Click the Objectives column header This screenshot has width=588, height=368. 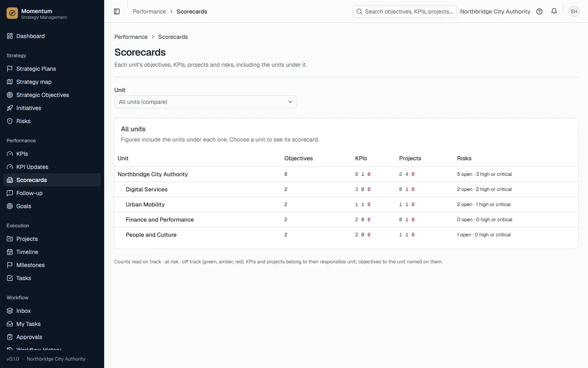[x=298, y=158]
